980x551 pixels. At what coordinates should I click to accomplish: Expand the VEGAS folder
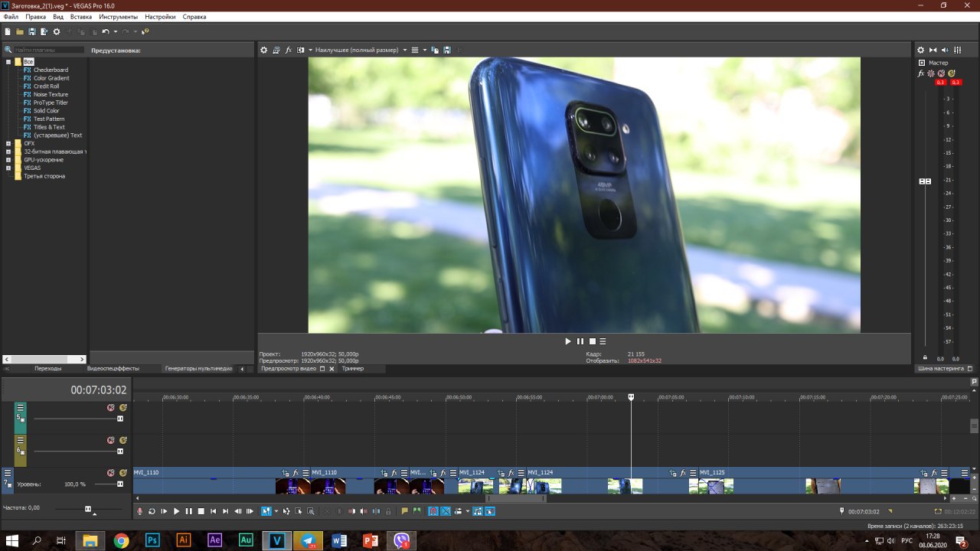[8, 168]
